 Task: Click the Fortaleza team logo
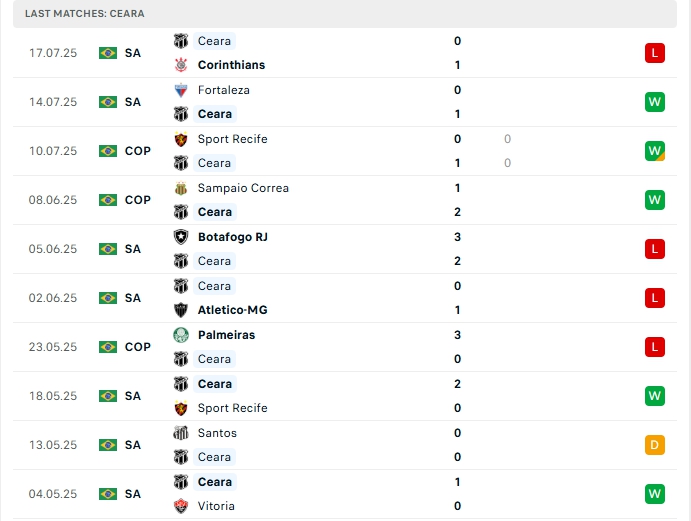point(181,90)
